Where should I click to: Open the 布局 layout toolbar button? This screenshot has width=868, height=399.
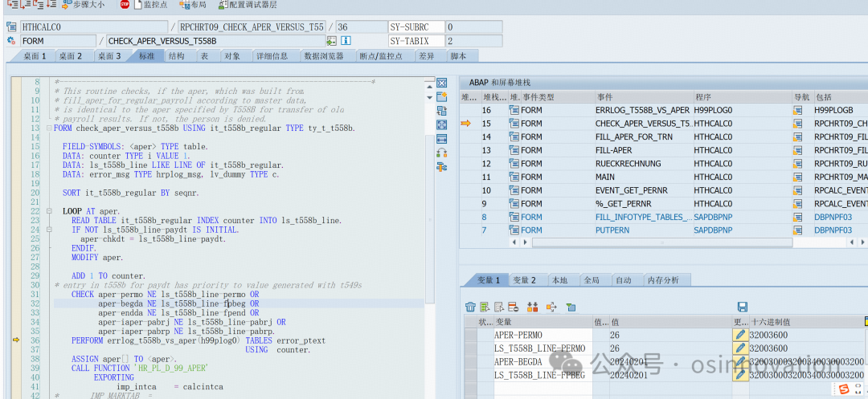[x=193, y=5]
